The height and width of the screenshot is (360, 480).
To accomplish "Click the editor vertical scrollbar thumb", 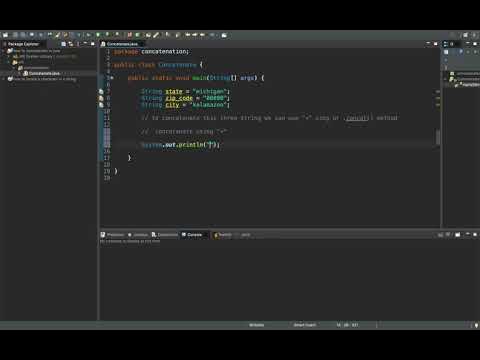I will (x=438, y=137).
